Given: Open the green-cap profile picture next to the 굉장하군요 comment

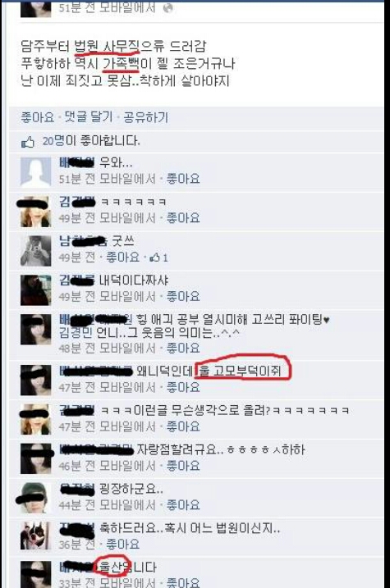Looking at the screenshot, I should 35,497.
